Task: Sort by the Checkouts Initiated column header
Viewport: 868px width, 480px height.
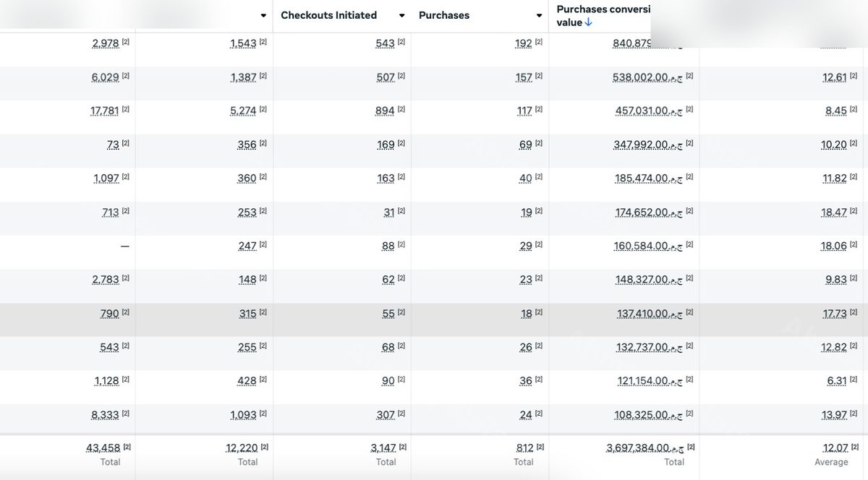Action: [x=328, y=15]
